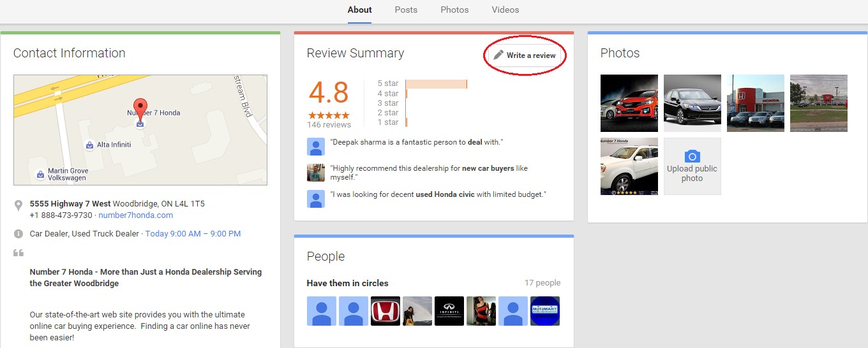Open the number7honda.com link

point(135,215)
